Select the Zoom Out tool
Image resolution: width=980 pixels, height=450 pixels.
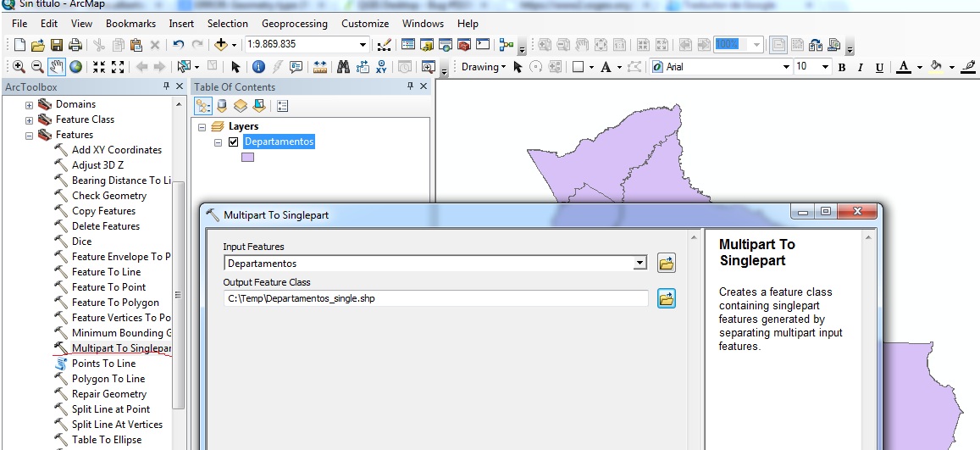[37, 67]
